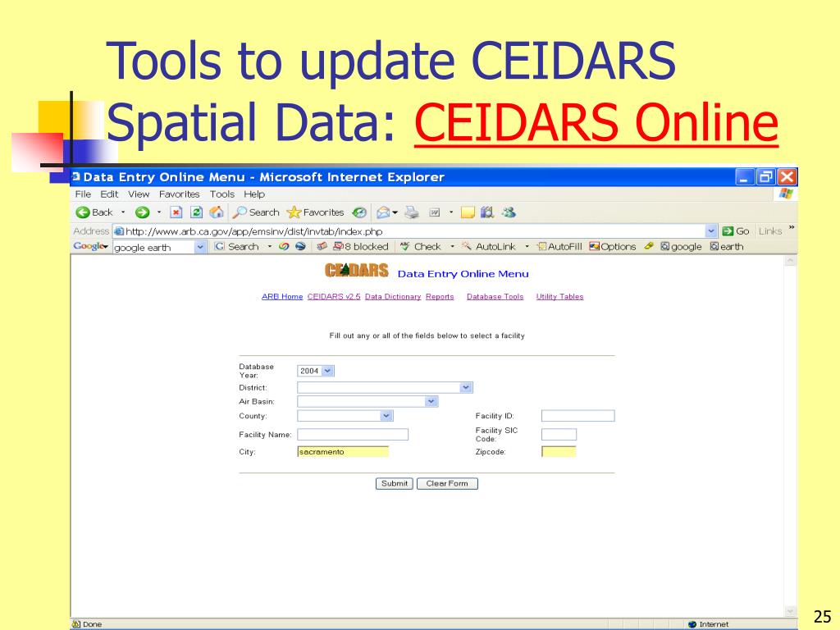Screen dimensions: 840x630
Task: Click the Back navigation button
Action: tap(94, 212)
